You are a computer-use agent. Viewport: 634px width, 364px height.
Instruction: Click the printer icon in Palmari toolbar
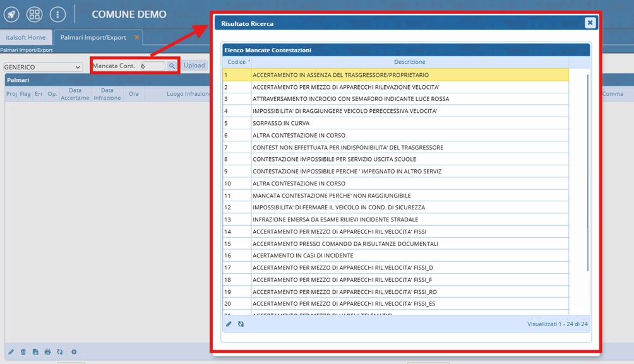pyautogui.click(x=47, y=352)
